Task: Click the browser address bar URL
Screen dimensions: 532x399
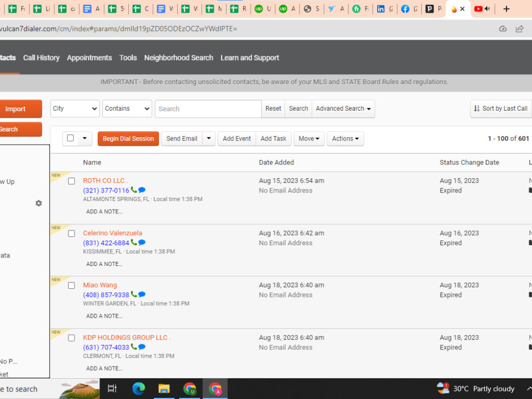Action: (x=119, y=29)
